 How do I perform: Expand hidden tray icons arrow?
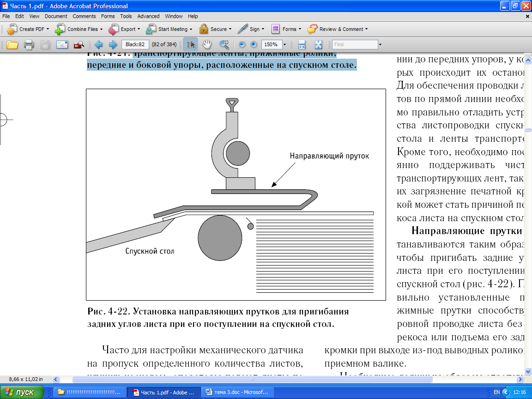(x=506, y=392)
